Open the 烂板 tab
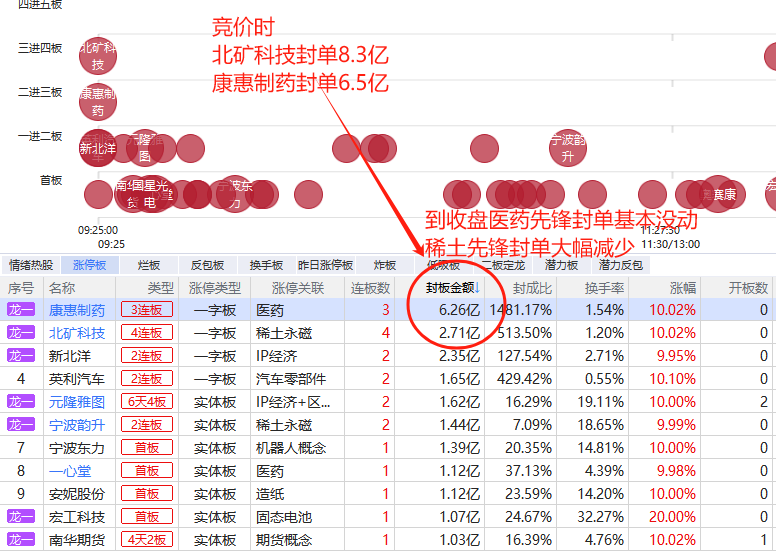The image size is (776, 551). tap(148, 265)
